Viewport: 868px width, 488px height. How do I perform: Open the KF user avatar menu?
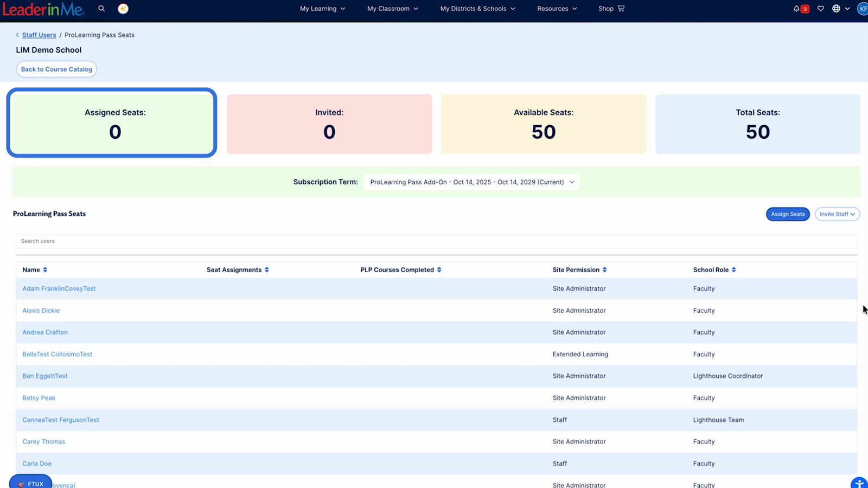coord(863,9)
